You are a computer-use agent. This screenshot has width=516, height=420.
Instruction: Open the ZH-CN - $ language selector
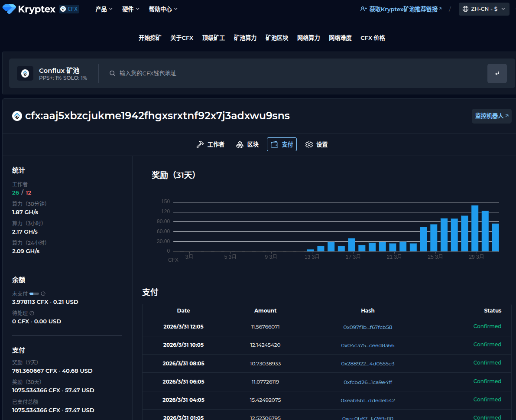(x=484, y=9)
